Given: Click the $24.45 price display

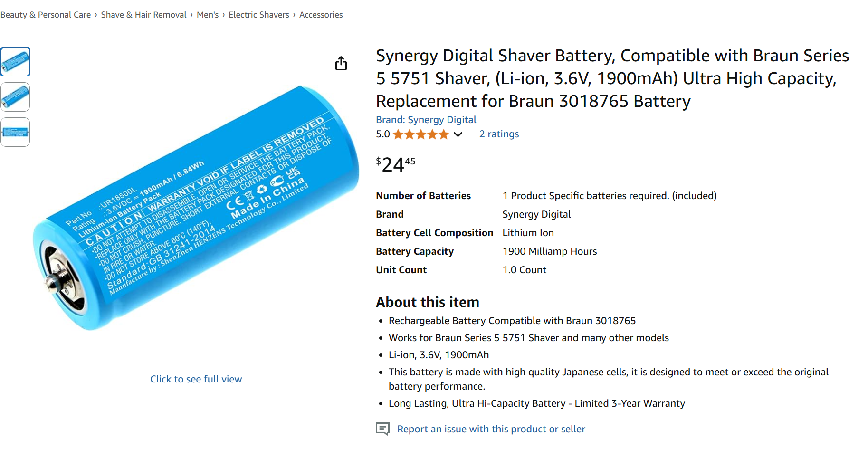Looking at the screenshot, I should click(x=396, y=164).
